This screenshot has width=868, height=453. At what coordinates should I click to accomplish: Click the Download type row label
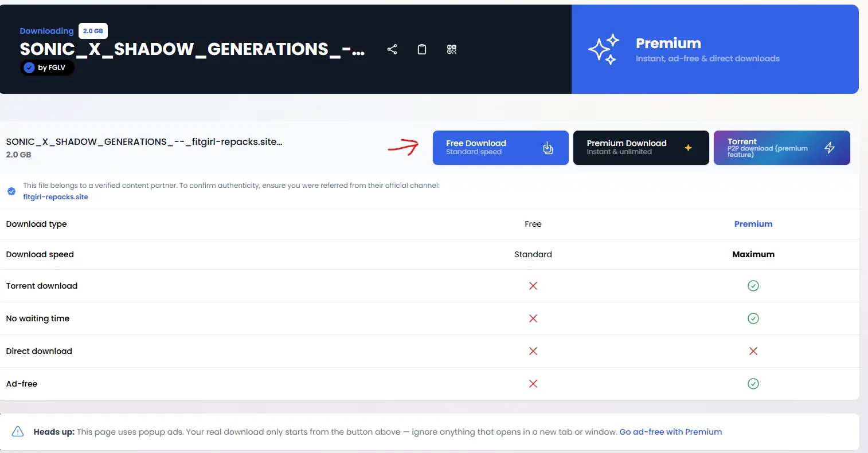click(x=37, y=224)
